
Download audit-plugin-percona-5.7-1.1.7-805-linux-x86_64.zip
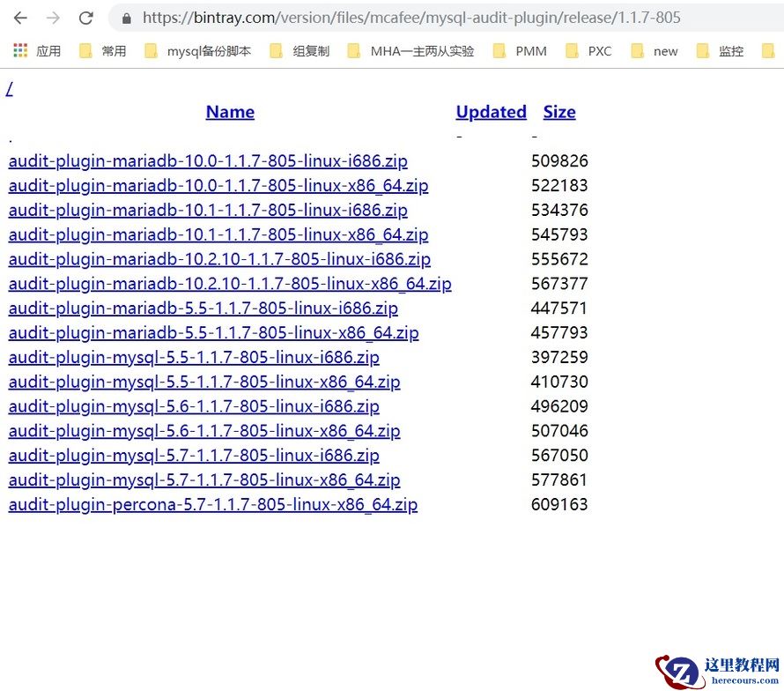tap(212, 504)
